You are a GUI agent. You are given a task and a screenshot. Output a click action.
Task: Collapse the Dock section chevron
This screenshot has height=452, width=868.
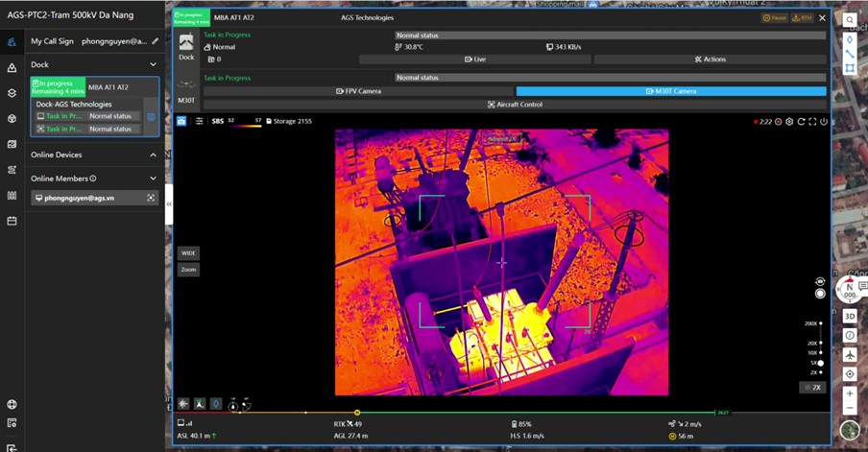coord(154,64)
